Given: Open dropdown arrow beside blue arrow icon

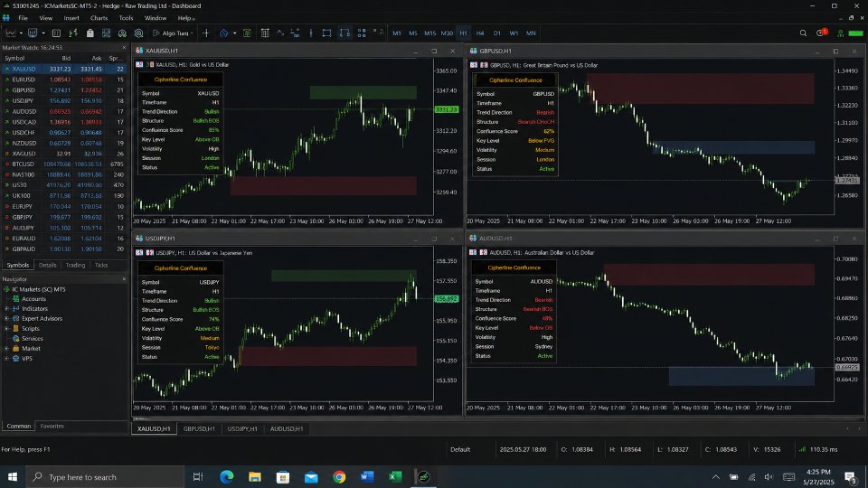Looking at the screenshot, I should (x=235, y=33).
